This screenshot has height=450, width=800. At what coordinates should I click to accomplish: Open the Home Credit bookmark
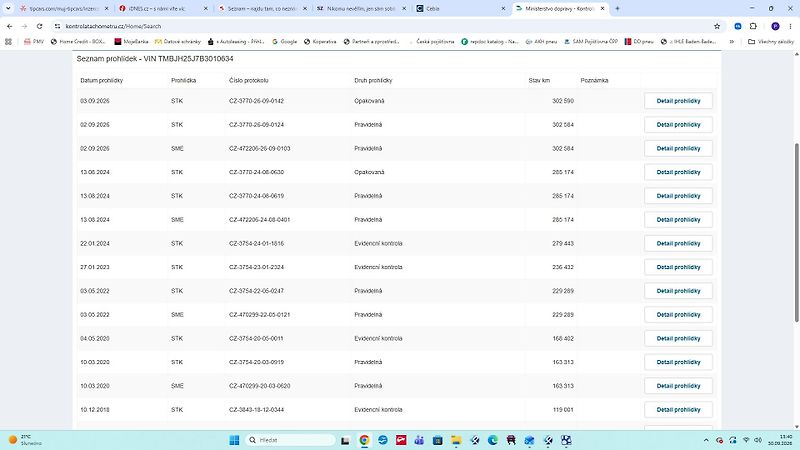[x=78, y=41]
